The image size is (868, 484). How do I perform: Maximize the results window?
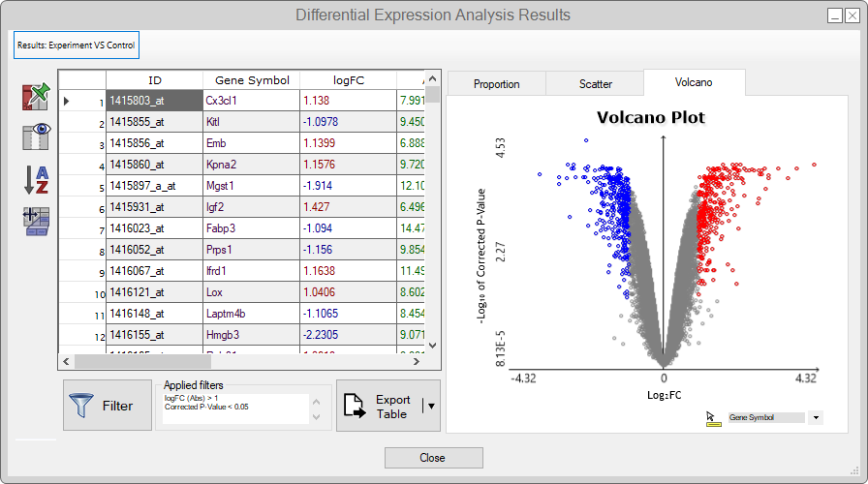pos(836,15)
